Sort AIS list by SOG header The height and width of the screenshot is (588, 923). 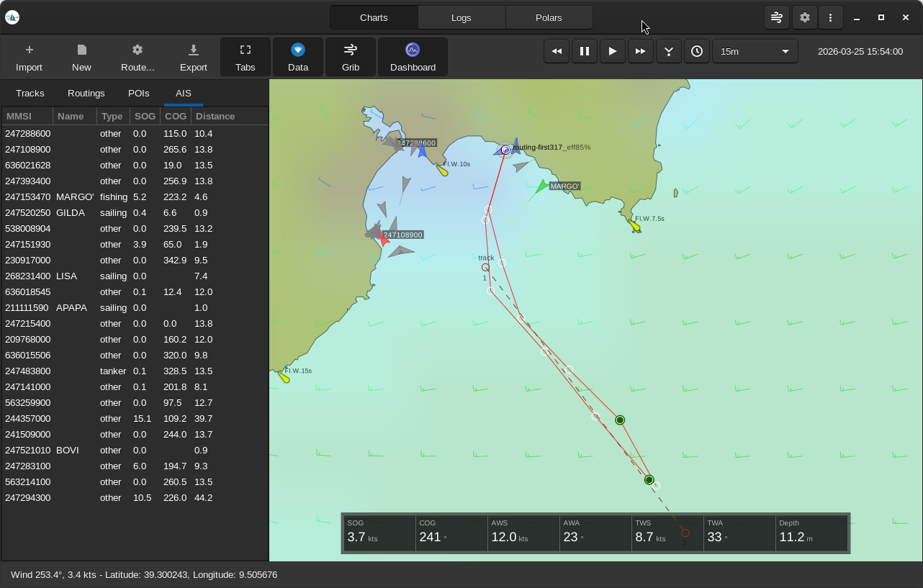pyautogui.click(x=145, y=116)
